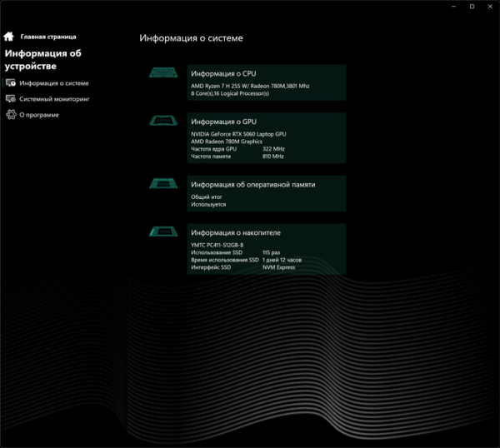Open Главная страница link
500x448 pixels.
pos(48,37)
